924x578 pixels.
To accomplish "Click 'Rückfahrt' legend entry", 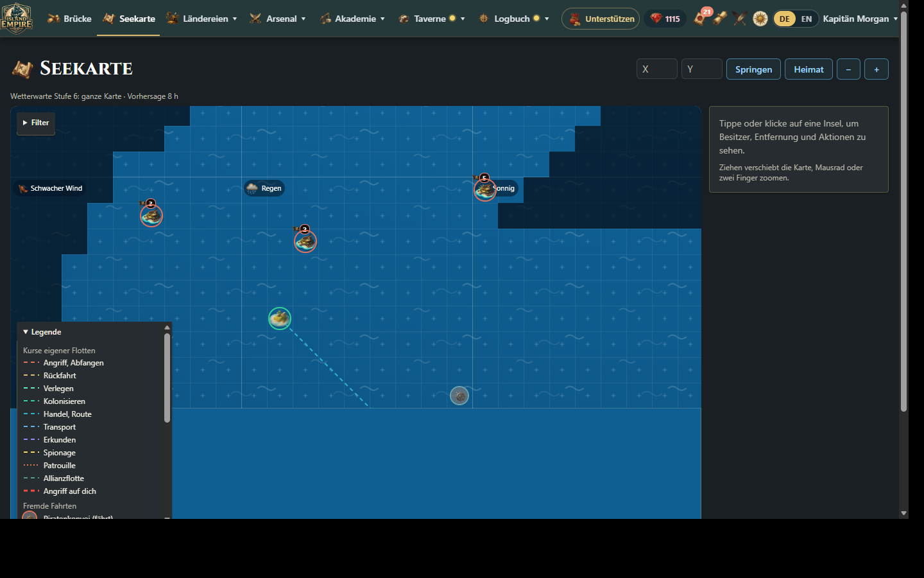I will click(x=49, y=376).
